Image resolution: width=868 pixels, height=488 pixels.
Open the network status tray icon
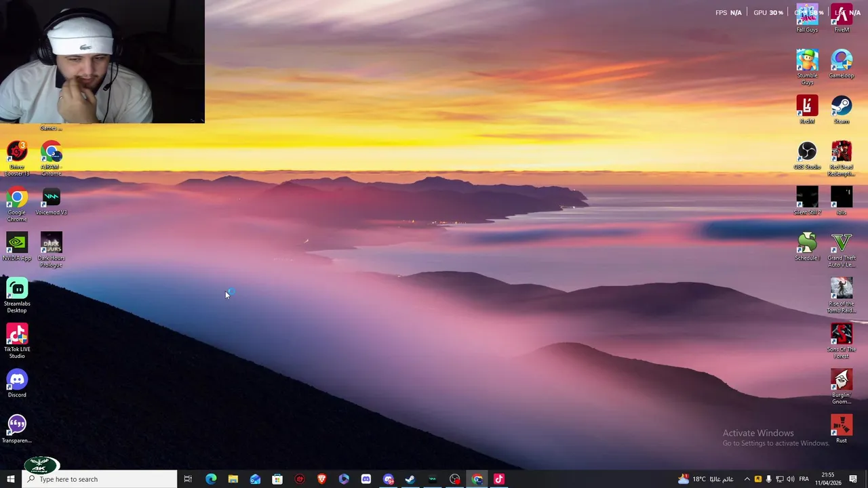coord(780,479)
